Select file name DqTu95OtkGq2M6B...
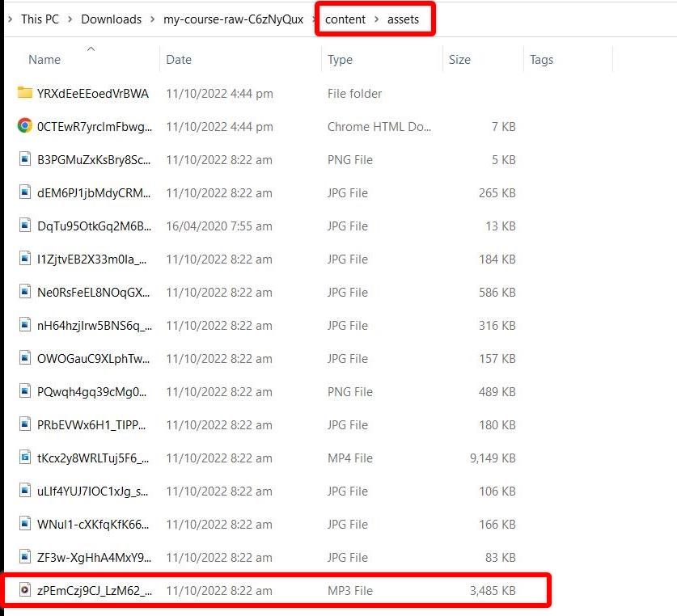 94,226
